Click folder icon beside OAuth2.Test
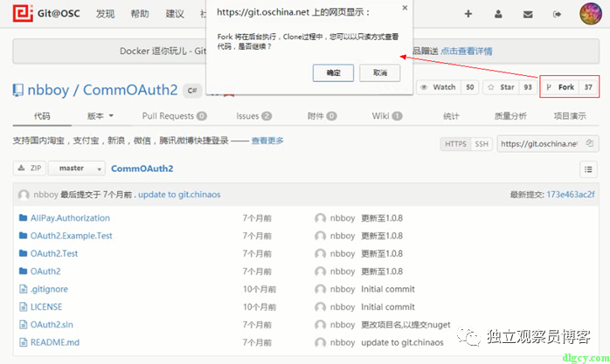 (x=23, y=253)
